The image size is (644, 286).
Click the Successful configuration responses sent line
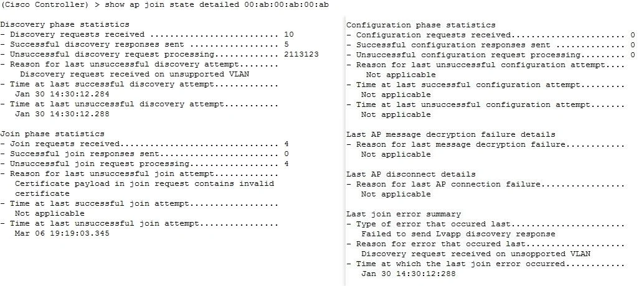coord(490,45)
